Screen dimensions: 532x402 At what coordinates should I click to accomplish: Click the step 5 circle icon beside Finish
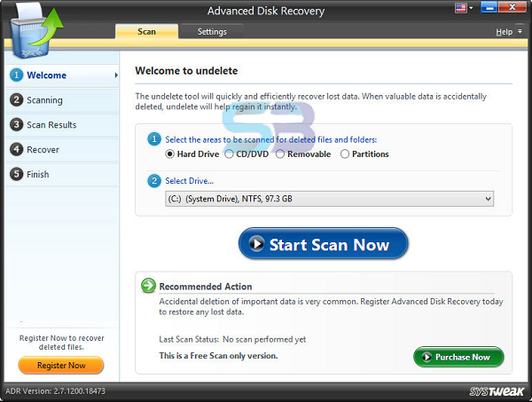click(x=16, y=174)
